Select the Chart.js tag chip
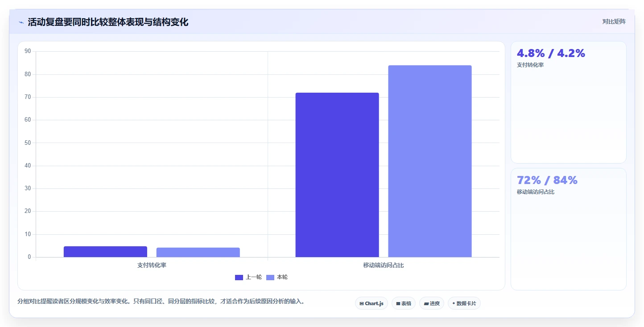The image size is (644, 327). (x=372, y=303)
